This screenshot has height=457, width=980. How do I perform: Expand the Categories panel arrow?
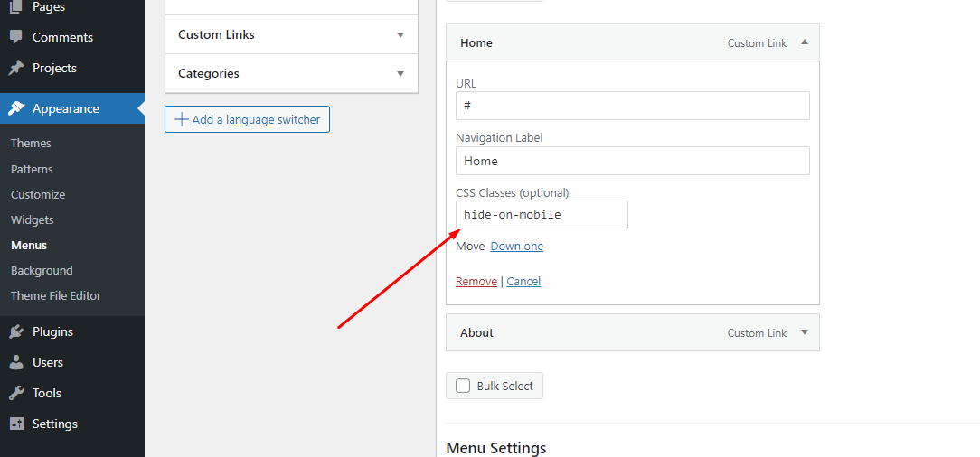(x=400, y=74)
